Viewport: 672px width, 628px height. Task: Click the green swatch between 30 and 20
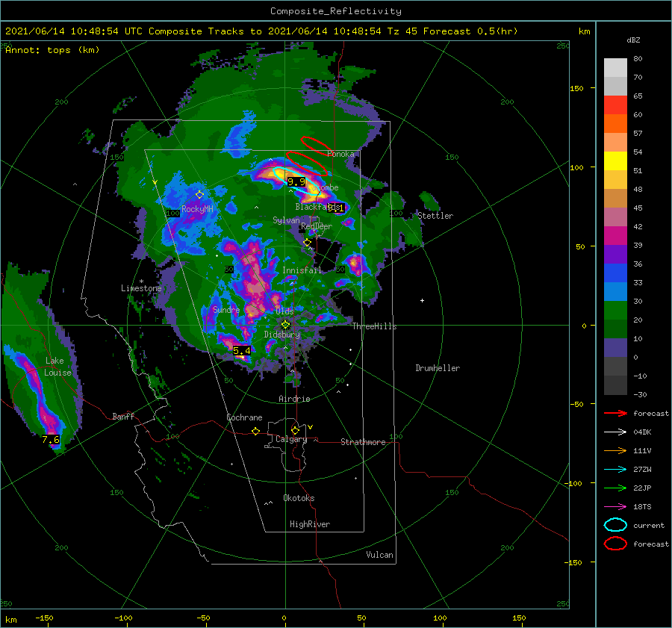pyautogui.click(x=615, y=311)
